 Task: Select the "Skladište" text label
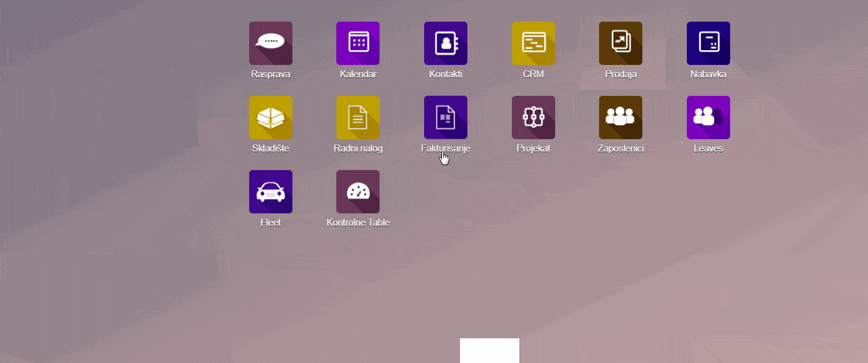tap(270, 148)
